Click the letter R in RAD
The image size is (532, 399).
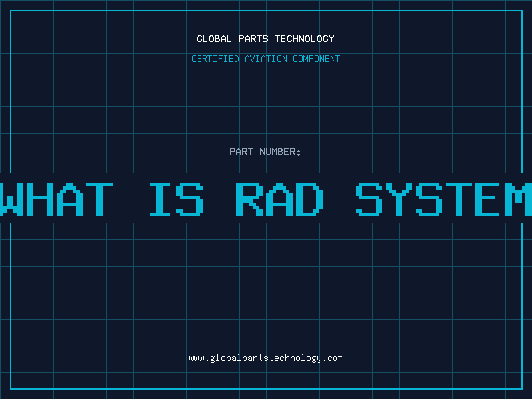(249, 199)
